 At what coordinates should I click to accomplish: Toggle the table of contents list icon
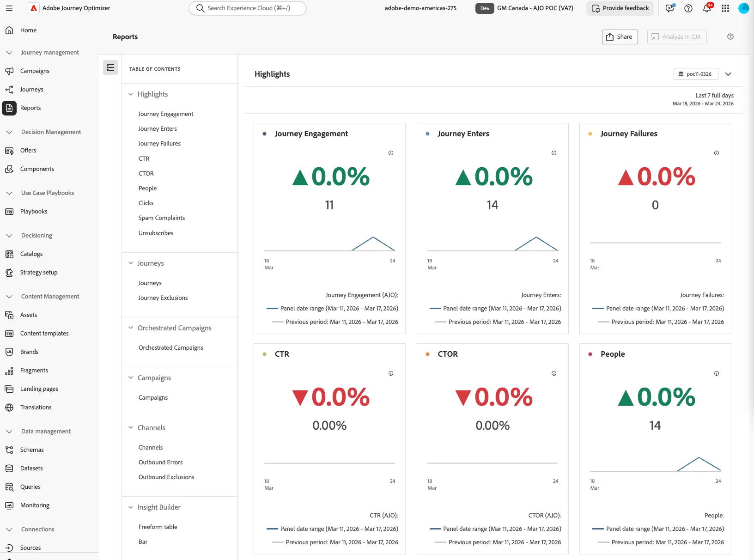pyautogui.click(x=110, y=67)
